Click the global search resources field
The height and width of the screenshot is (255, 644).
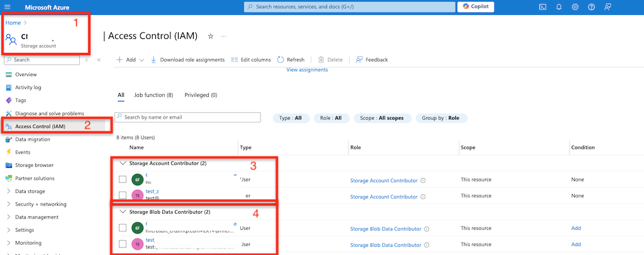(350, 7)
